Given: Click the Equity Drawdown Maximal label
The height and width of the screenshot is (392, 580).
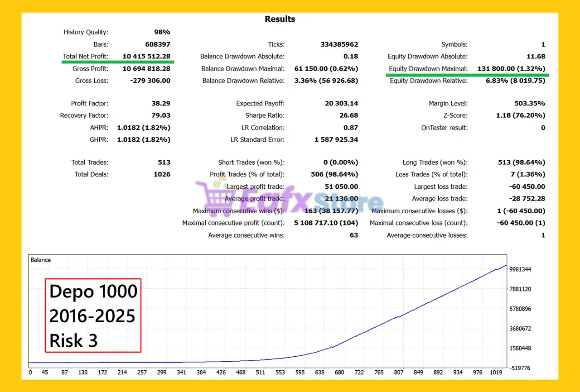Looking at the screenshot, I should tap(428, 69).
